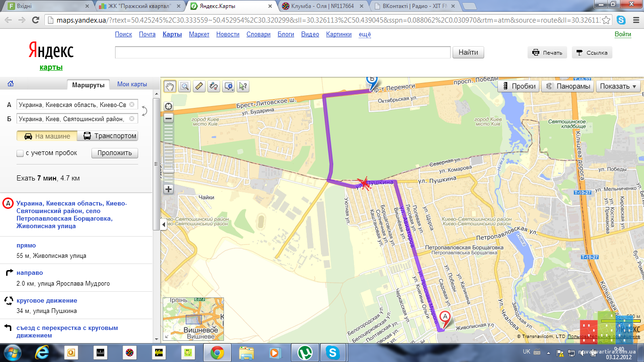Select the 'Маршруты' tab
Screen dimensions: 644x362
tap(88, 84)
